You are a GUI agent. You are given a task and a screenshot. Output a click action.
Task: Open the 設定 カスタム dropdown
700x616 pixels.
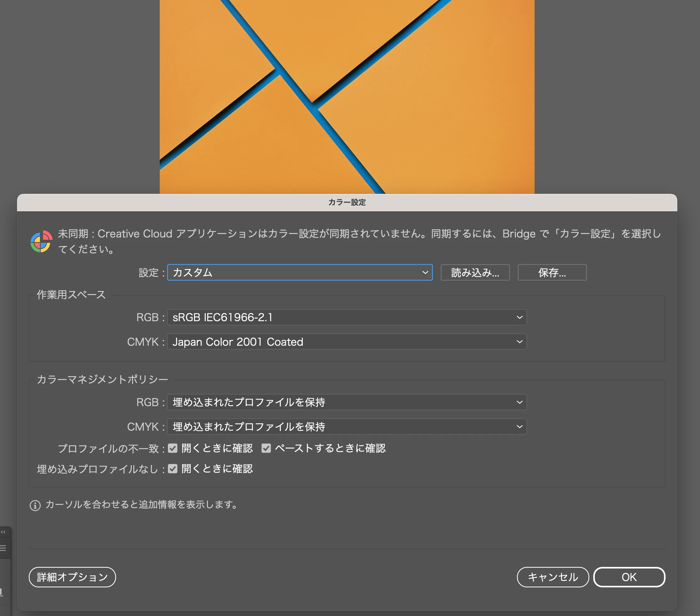click(300, 272)
